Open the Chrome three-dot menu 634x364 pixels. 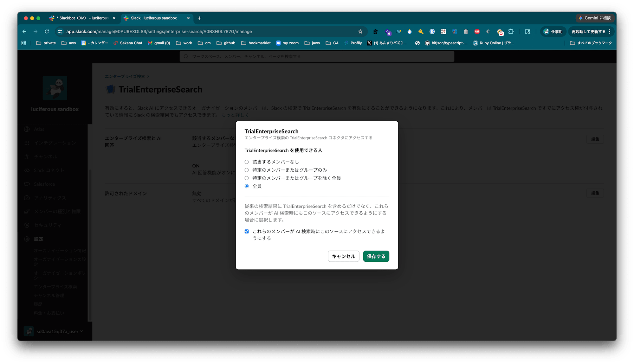click(x=610, y=32)
